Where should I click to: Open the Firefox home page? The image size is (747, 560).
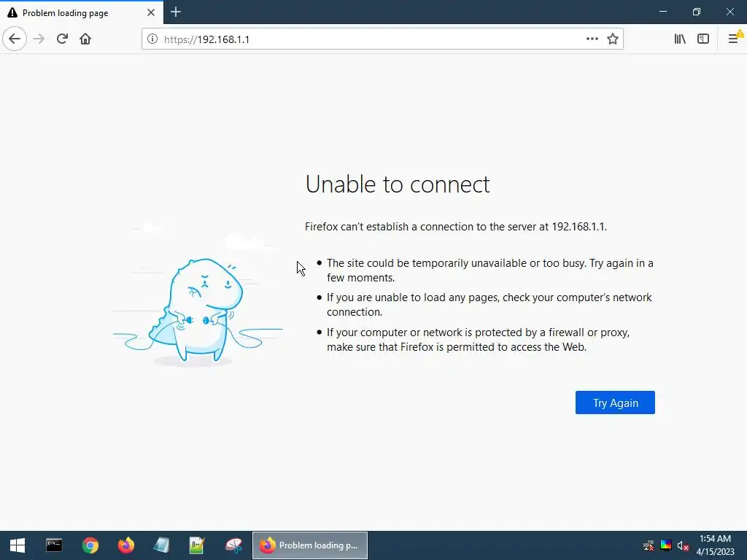click(85, 39)
